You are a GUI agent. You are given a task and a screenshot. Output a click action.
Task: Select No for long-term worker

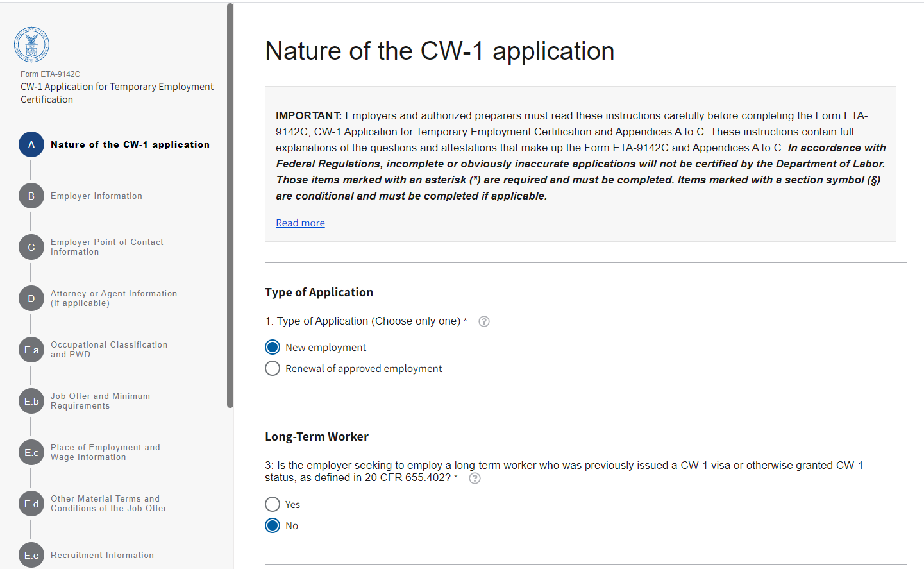273,525
